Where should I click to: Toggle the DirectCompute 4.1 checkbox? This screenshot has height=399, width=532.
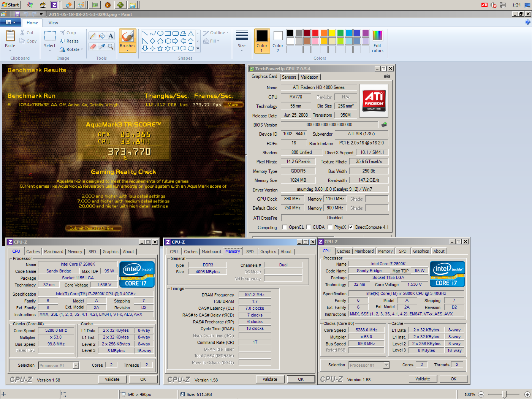tap(351, 227)
